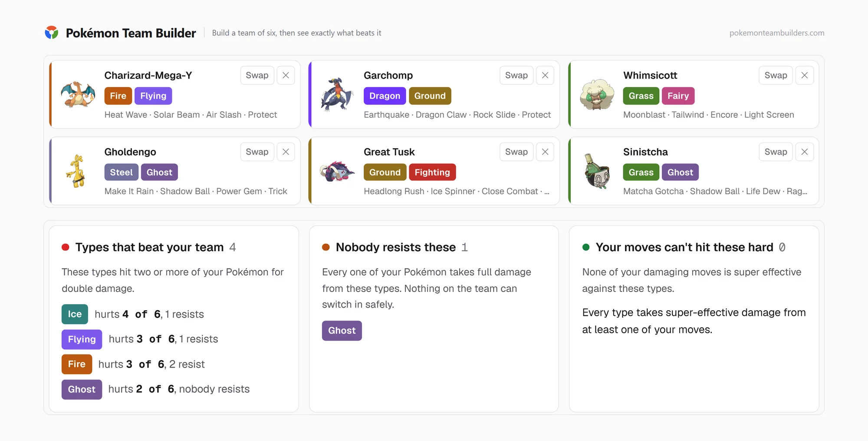Click the Garchomp name heading
The height and width of the screenshot is (441, 868).
click(388, 76)
